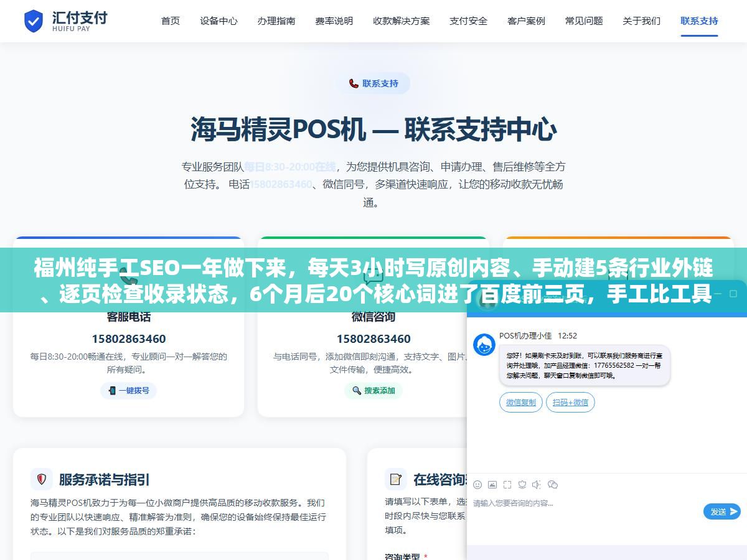Click the POS机办理小佳 agent avatar

pos(484,345)
